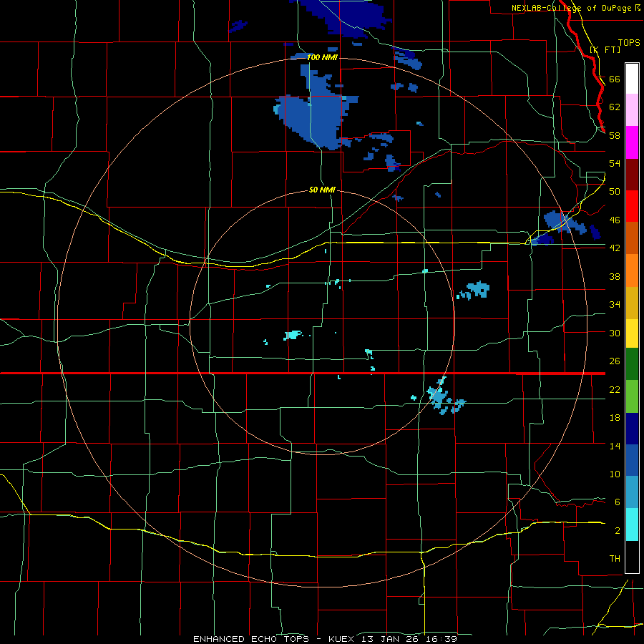Image resolution: width=644 pixels, height=644 pixels.
Task: Pick the navy legend band near 18
Action: pyautogui.click(x=632, y=428)
